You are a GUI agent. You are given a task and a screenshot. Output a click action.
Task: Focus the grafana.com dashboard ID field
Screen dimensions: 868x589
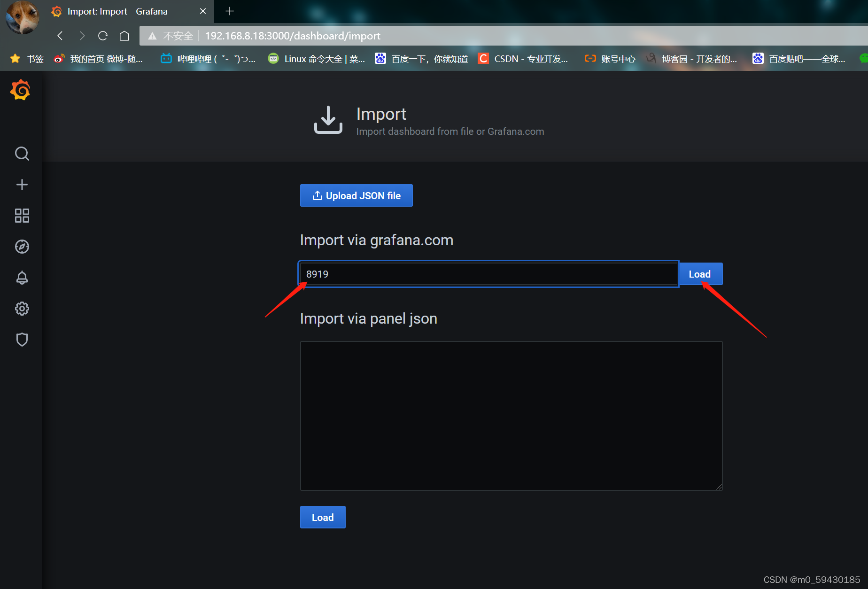pyautogui.click(x=488, y=274)
